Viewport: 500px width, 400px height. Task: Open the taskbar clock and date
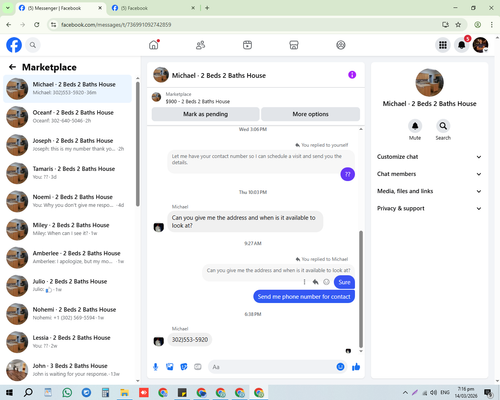[x=466, y=393]
